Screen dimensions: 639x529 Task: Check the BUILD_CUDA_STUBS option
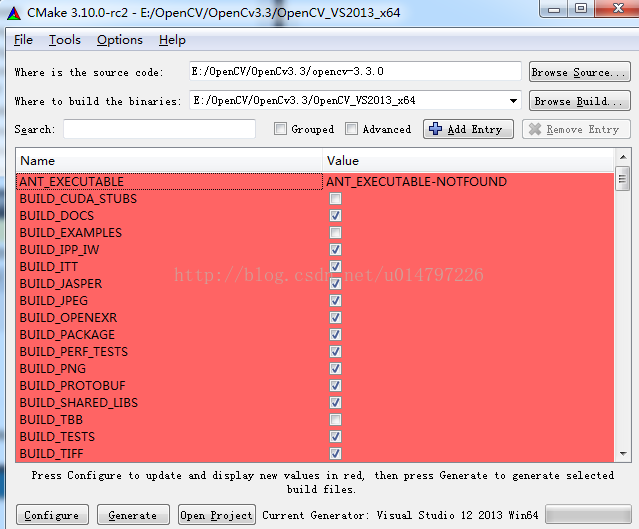pos(335,198)
